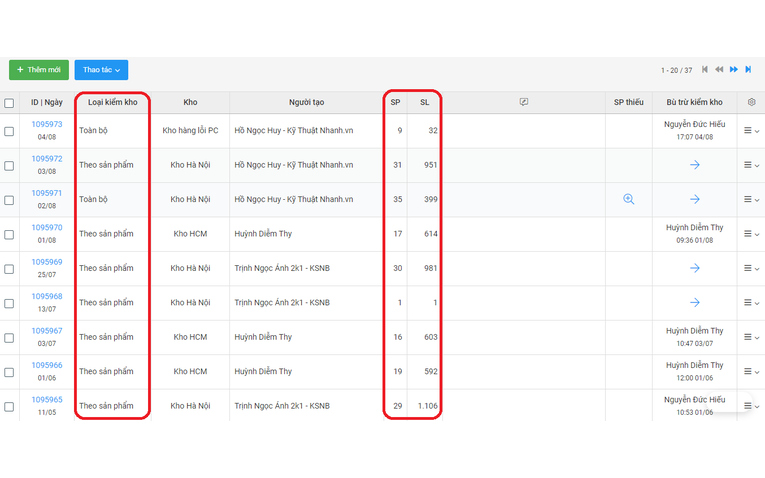The image size is (765, 478).
Task: Open inventory check 1095969
Action: 47,262
